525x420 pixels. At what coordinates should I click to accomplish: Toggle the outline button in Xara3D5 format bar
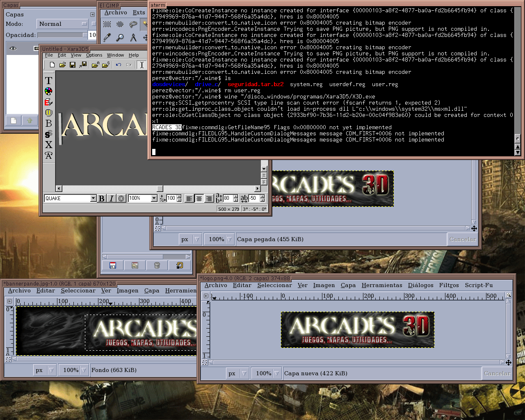121,199
